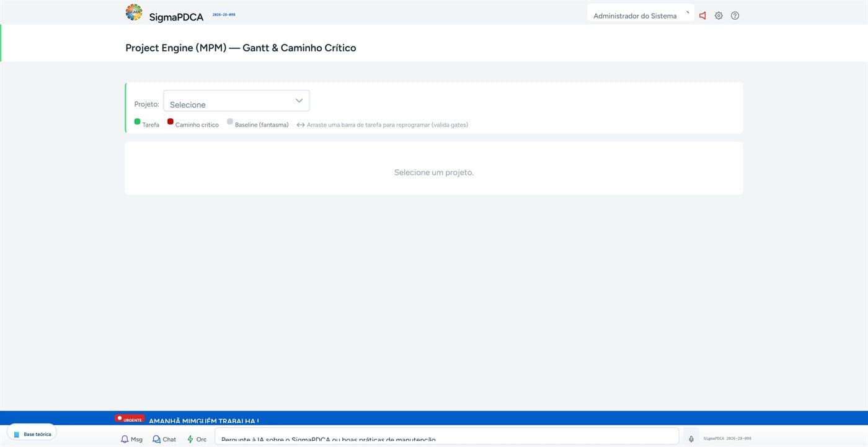Image resolution: width=868 pixels, height=447 pixels.
Task: Open the help question mark icon
Action: tap(735, 15)
